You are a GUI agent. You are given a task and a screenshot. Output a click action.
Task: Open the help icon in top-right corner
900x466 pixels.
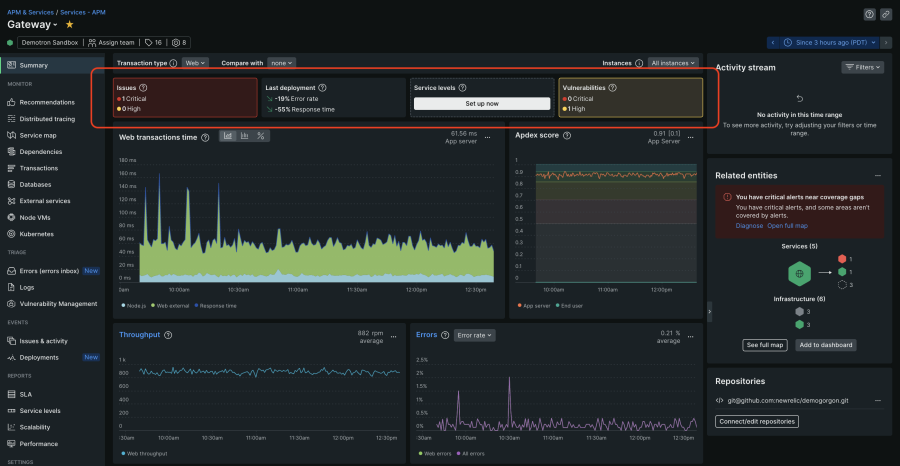pyautogui.click(x=869, y=14)
